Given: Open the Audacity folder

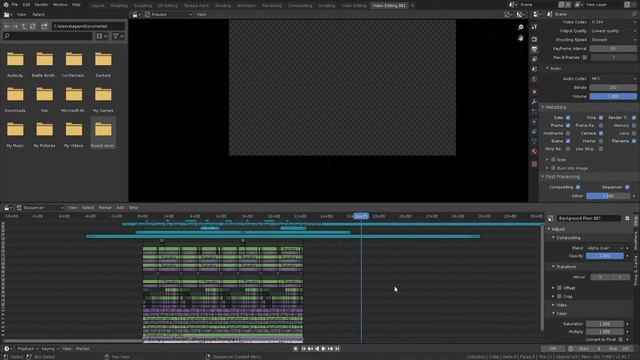Looking at the screenshot, I should click(15, 64).
